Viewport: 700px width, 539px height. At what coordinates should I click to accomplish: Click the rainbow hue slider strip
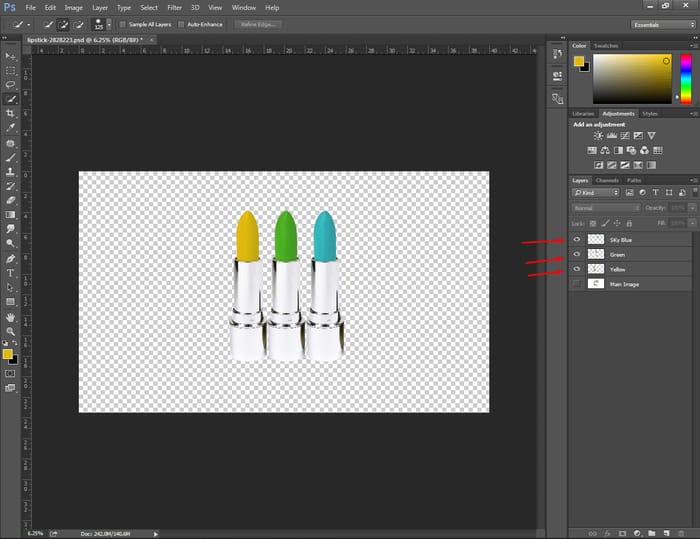point(686,79)
